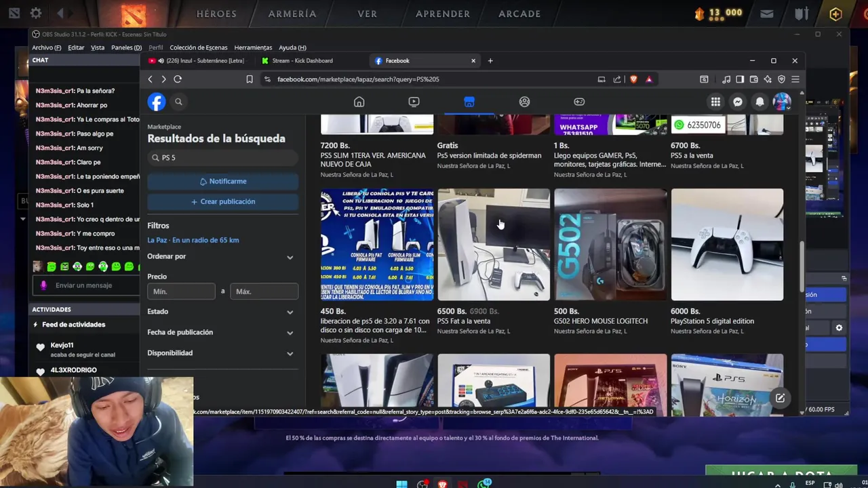Screen dimensions: 868x488
Task: Click the PS 5 marketplace search box
Action: [222, 158]
